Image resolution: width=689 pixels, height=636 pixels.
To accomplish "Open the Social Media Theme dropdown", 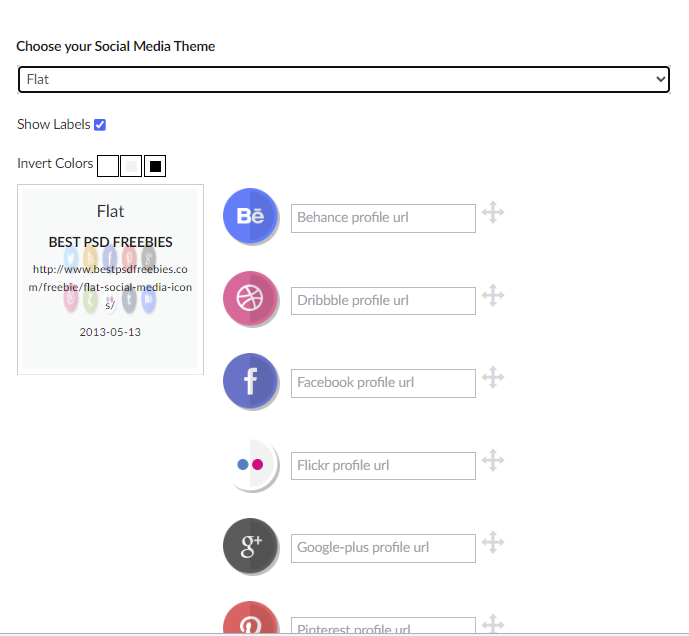I will point(344,80).
